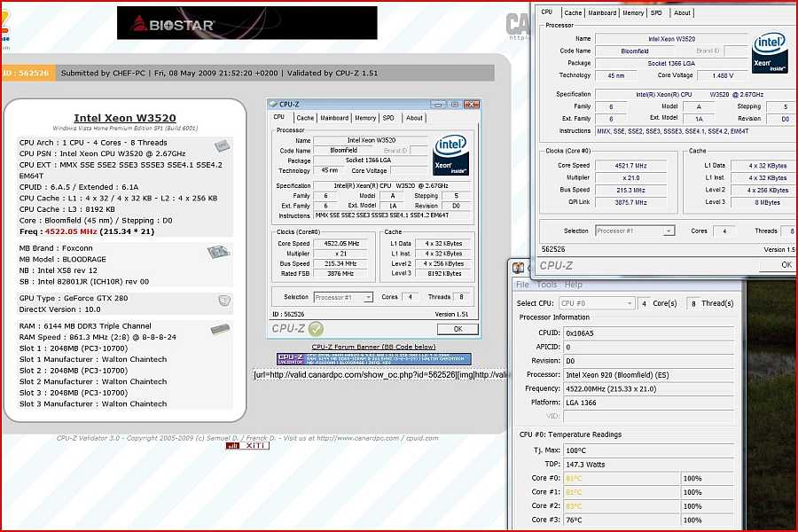798x532 pixels.
Task: Click canardpc.com link in the footer
Action: [x=358, y=438]
